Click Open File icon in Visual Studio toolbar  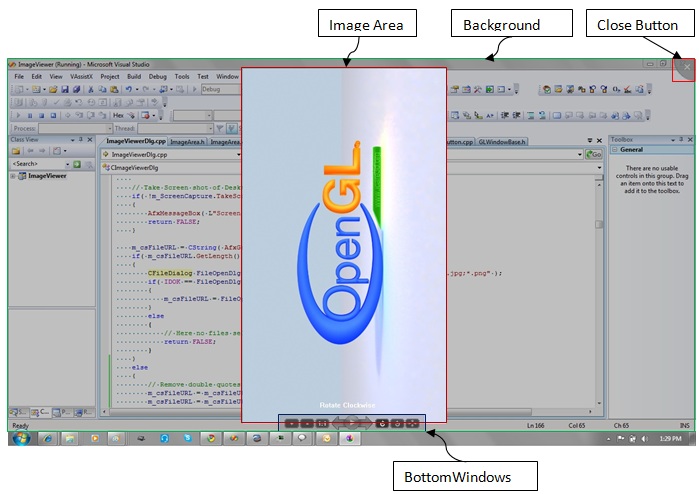click(53, 90)
